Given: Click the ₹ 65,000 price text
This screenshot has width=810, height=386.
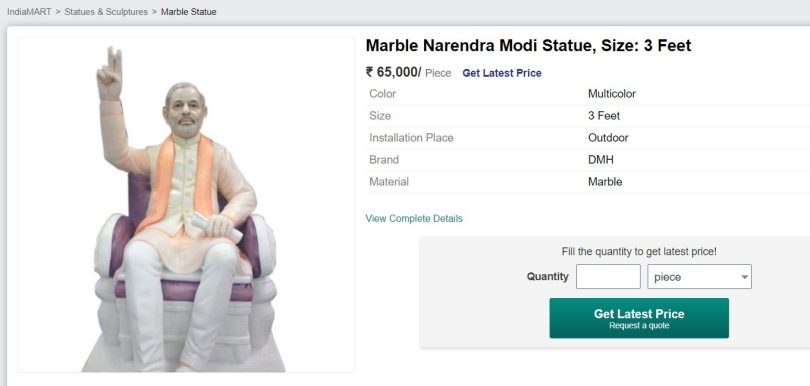Looking at the screenshot, I should pos(393,72).
